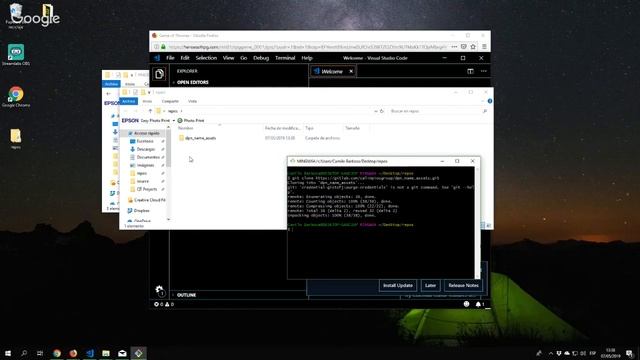
Task: Click the Release Notes button
Action: (463, 285)
